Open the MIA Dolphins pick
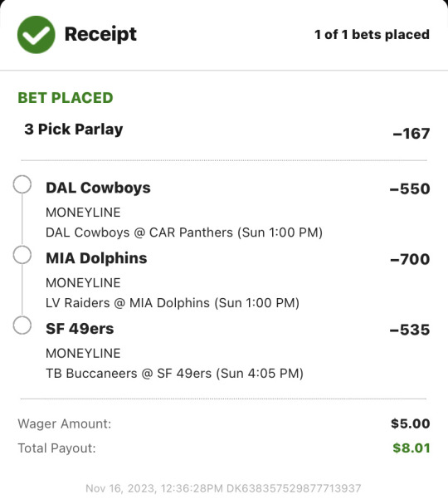 click(96, 258)
